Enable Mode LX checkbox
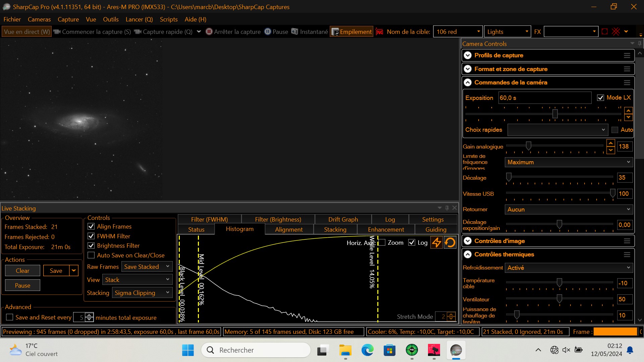This screenshot has width=644, height=362. [x=601, y=98]
